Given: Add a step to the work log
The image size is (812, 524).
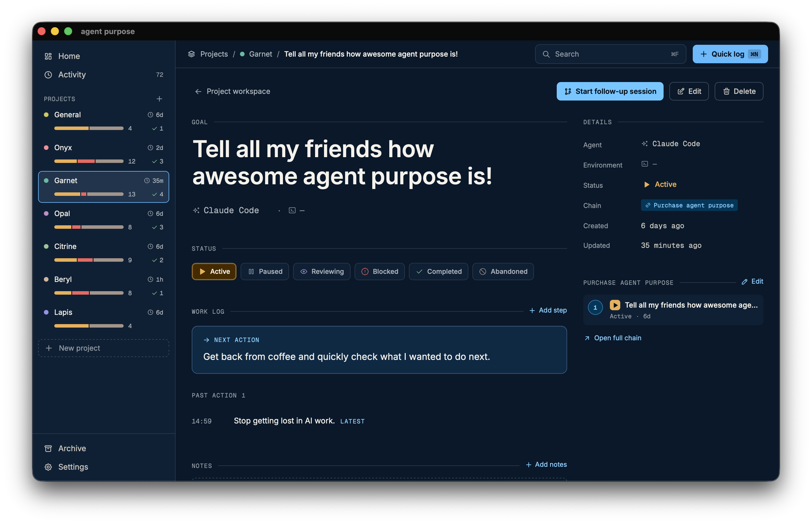Looking at the screenshot, I should point(548,310).
